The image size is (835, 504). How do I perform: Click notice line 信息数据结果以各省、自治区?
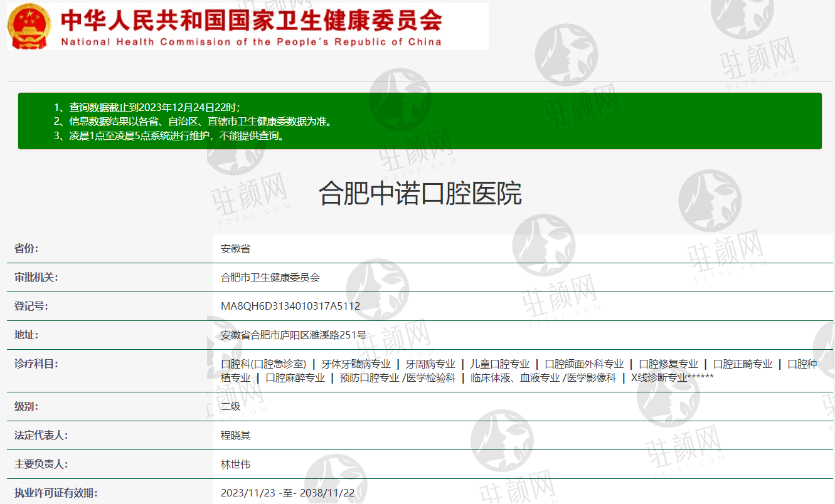point(193,122)
